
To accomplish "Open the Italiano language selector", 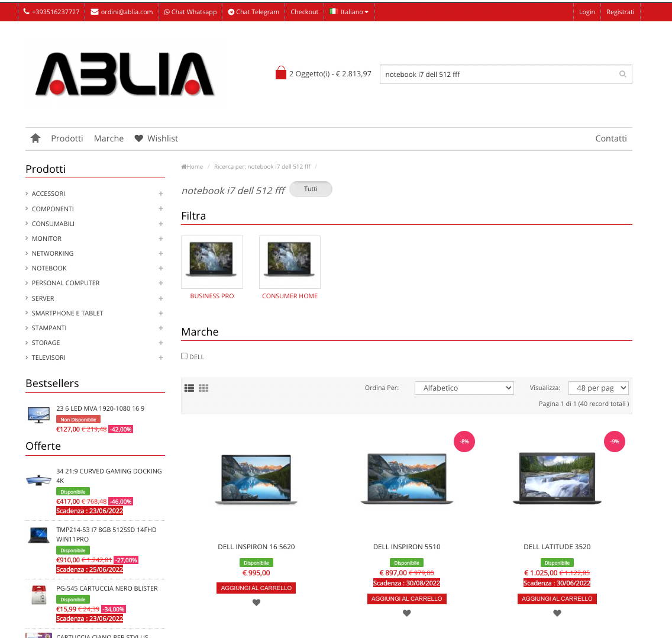I will point(350,12).
